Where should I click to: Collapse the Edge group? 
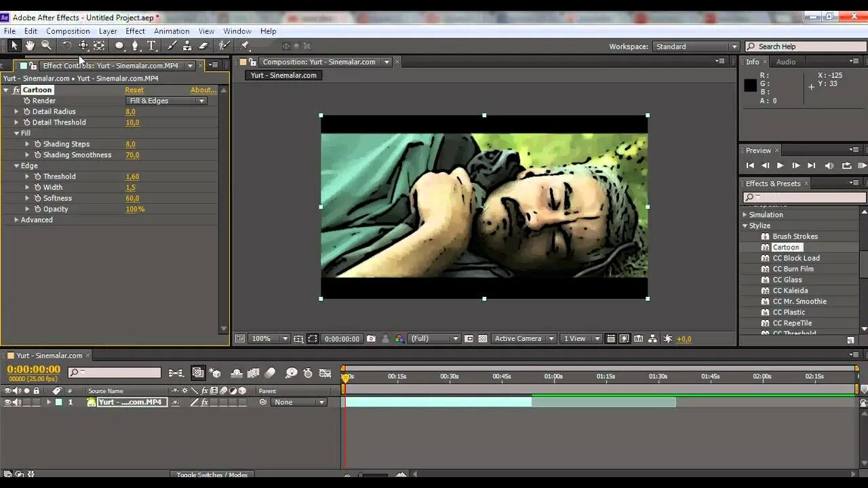16,166
